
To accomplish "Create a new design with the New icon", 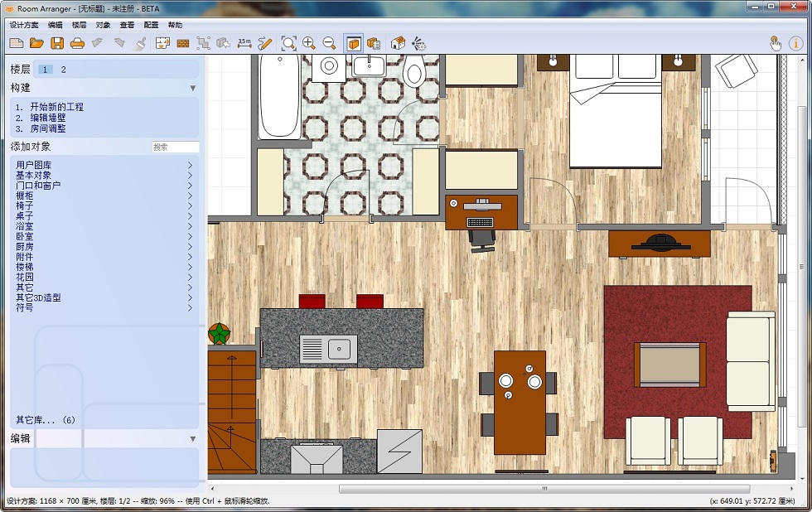I will [x=16, y=43].
